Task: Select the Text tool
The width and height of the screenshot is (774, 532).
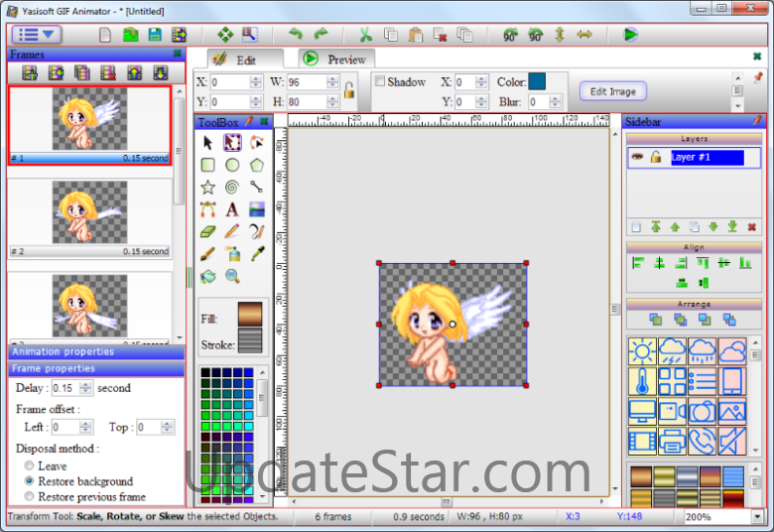Action: 232,209
